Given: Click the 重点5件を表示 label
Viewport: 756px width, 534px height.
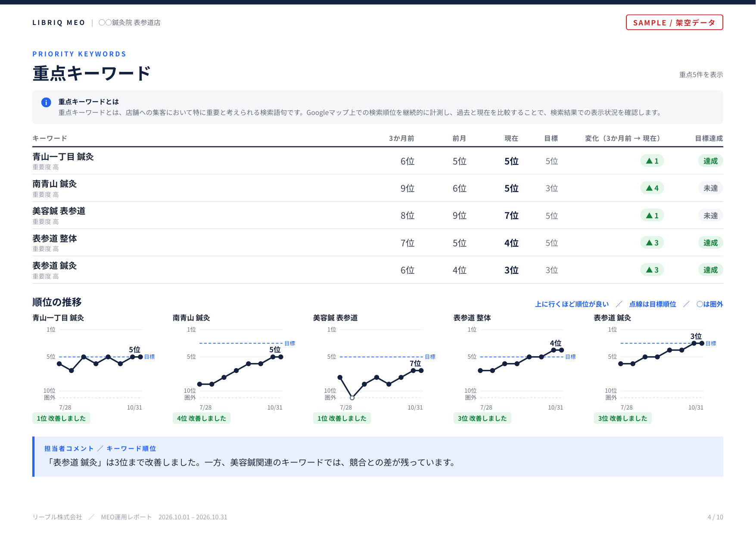Looking at the screenshot, I should point(701,75).
